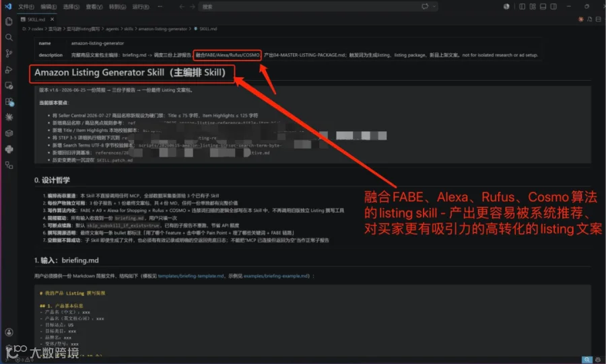Expand the 'D:' drive breadcrumb
This screenshot has width=606, height=364.
click(24, 29)
